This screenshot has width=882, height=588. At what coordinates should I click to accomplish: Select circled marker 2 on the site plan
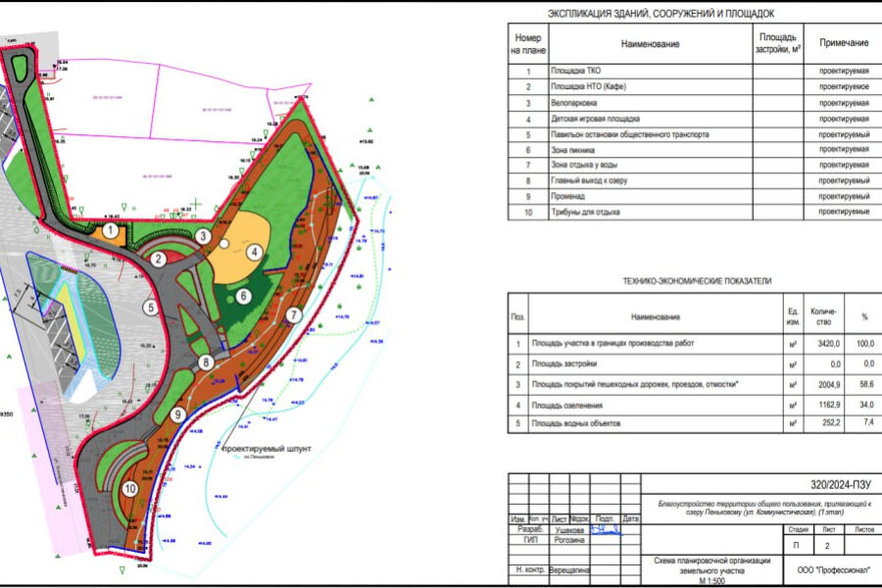point(157,260)
